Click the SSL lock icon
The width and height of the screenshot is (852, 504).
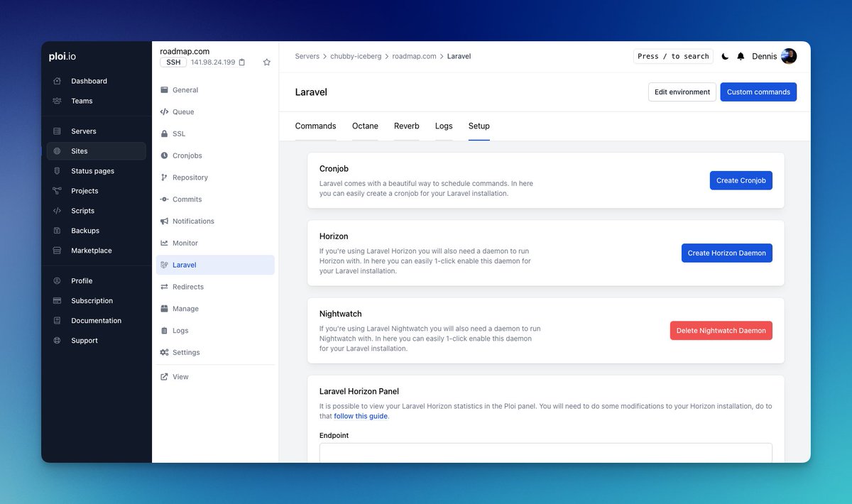(x=165, y=134)
